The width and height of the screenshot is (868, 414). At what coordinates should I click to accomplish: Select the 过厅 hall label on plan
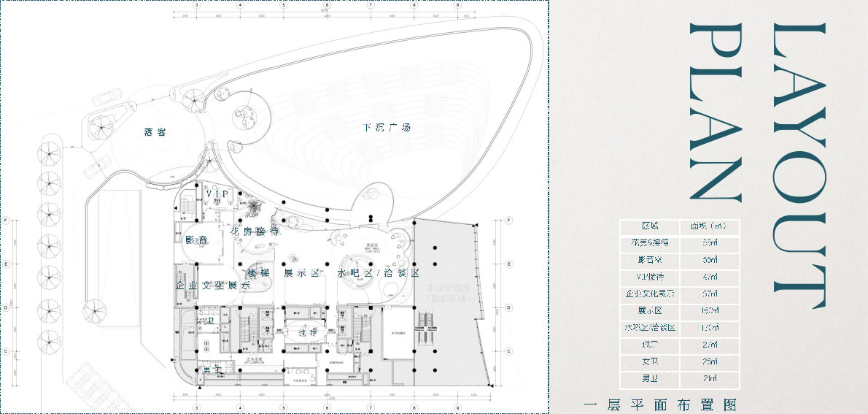pos(306,333)
